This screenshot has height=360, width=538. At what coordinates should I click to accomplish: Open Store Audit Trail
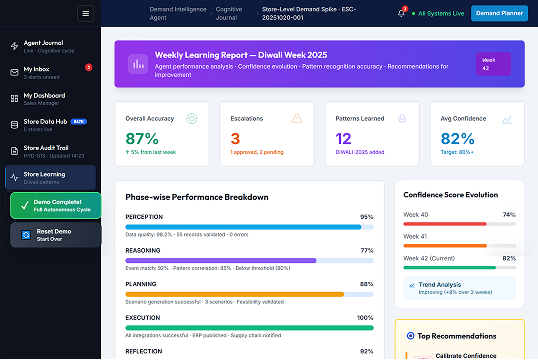click(x=50, y=151)
